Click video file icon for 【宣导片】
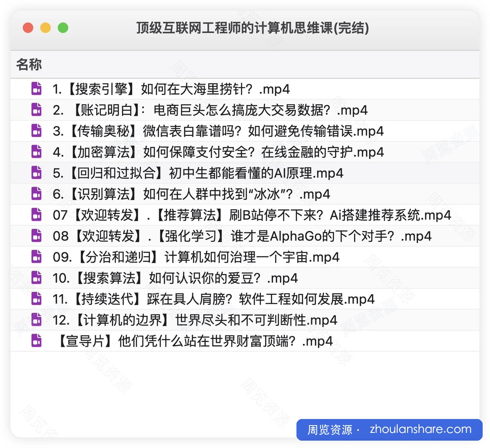The height and width of the screenshot is (448, 490). point(37,341)
